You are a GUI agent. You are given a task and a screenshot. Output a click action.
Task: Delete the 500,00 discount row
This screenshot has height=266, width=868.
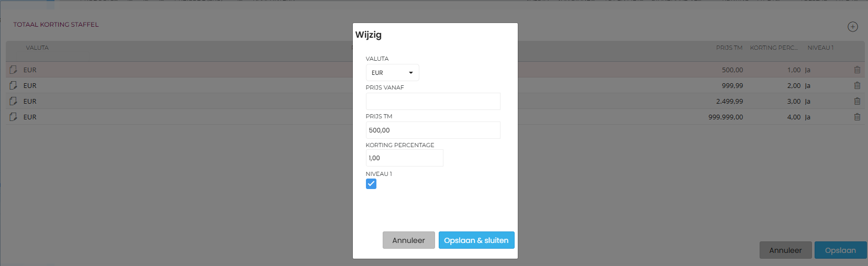(x=857, y=70)
